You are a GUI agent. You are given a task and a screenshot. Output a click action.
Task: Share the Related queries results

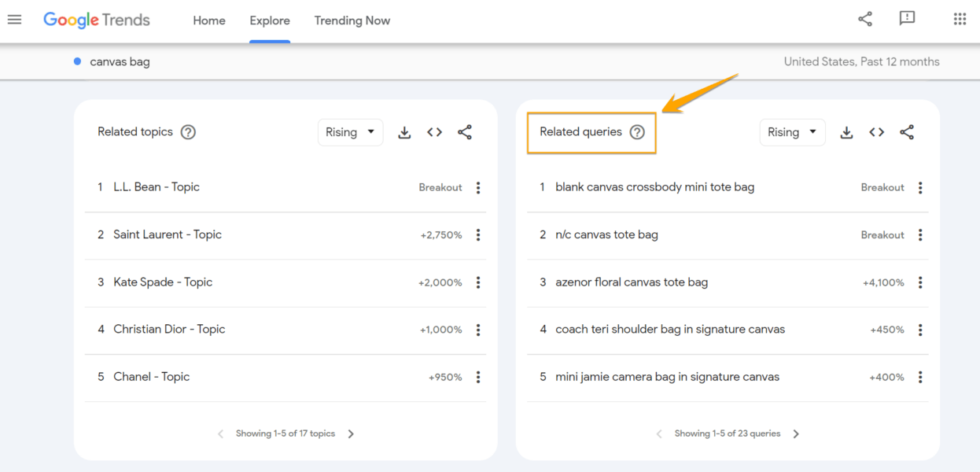pos(907,132)
